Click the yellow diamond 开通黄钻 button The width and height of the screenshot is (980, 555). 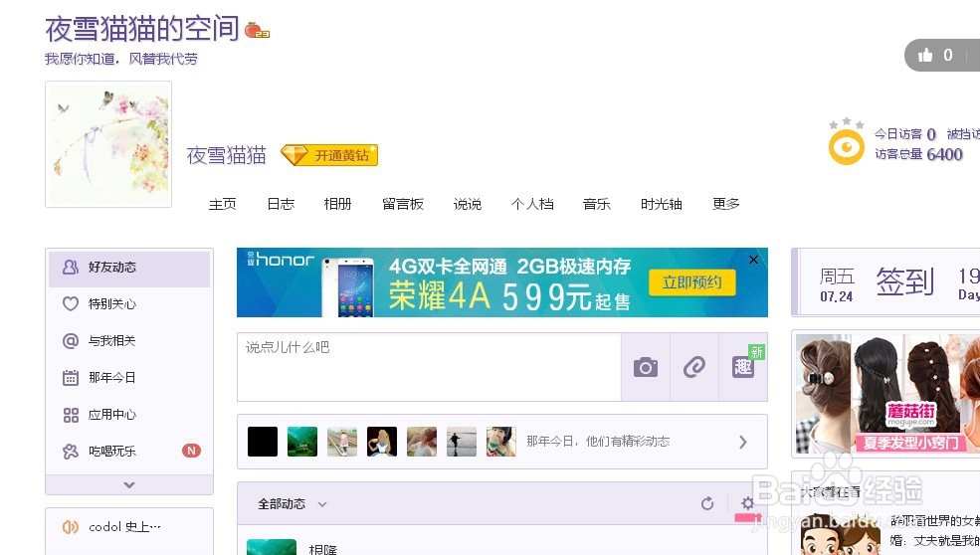point(329,155)
